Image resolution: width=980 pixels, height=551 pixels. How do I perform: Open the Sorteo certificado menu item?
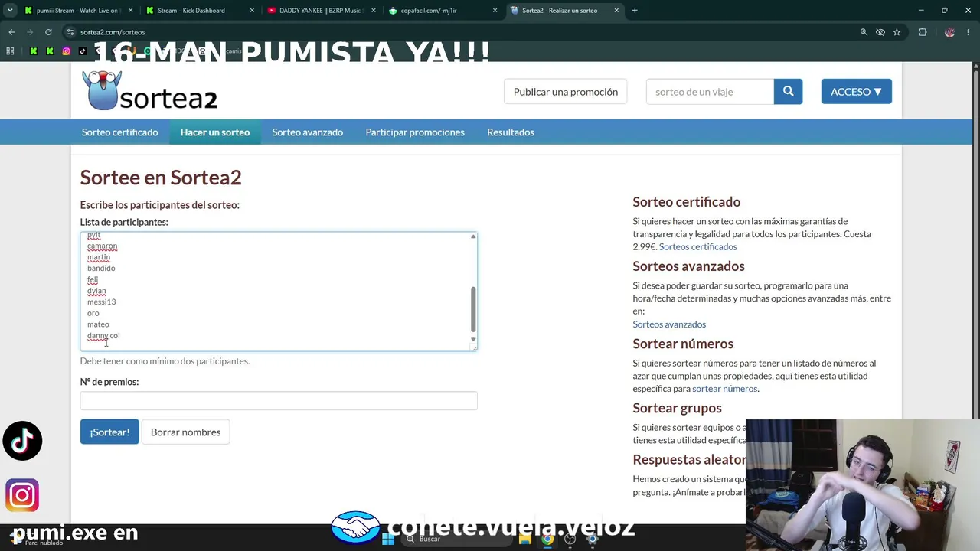tap(120, 132)
